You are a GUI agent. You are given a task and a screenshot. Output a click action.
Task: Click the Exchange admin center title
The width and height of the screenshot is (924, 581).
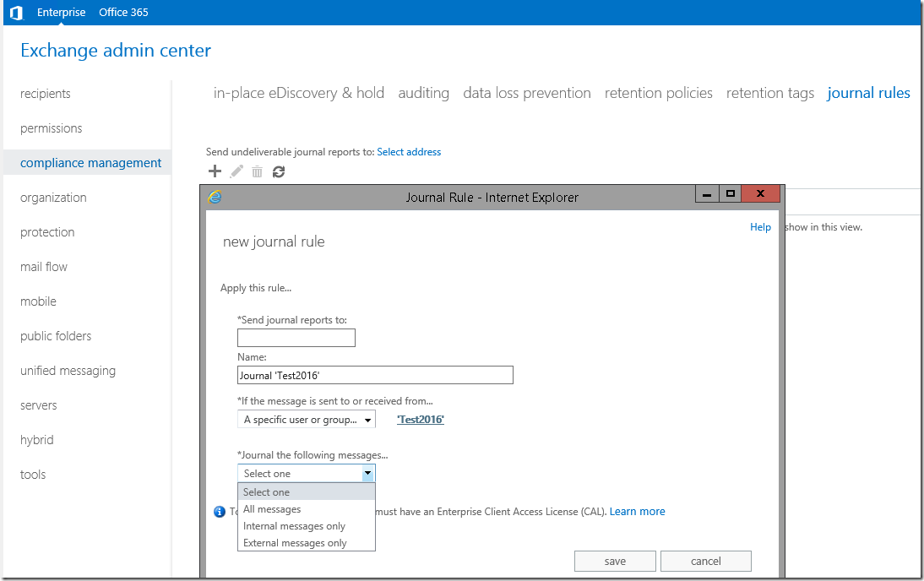(x=116, y=50)
